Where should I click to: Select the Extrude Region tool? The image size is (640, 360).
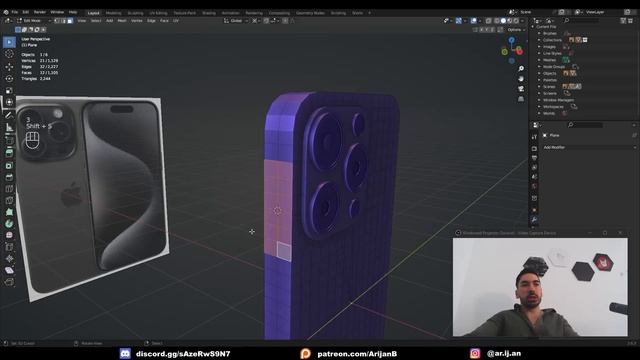point(9,153)
